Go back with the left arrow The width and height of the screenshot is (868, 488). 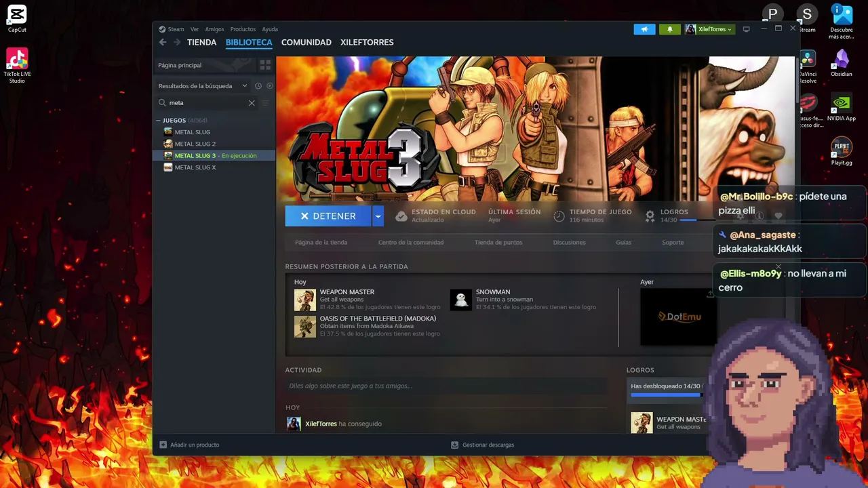163,42
